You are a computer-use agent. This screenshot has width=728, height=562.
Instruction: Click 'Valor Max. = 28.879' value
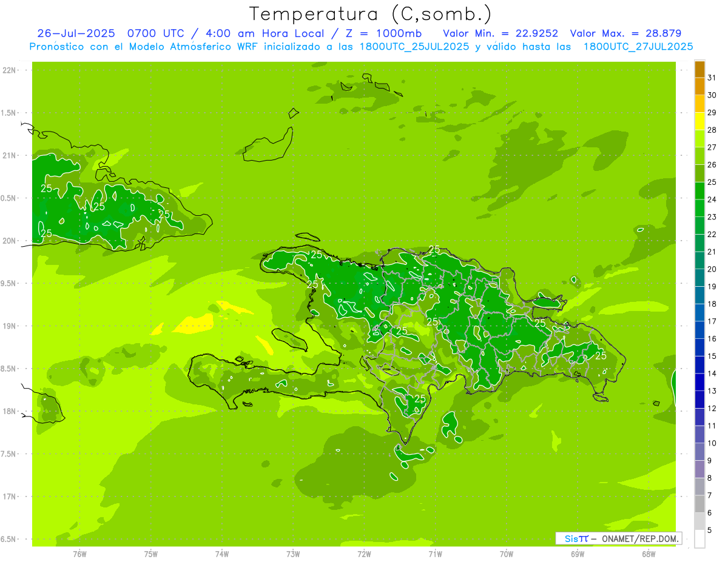[x=625, y=33]
